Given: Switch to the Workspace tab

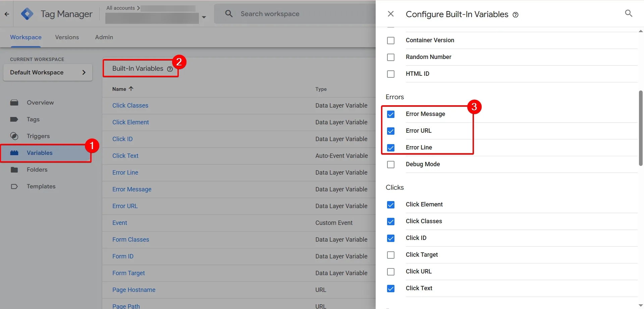Looking at the screenshot, I should pos(26,37).
